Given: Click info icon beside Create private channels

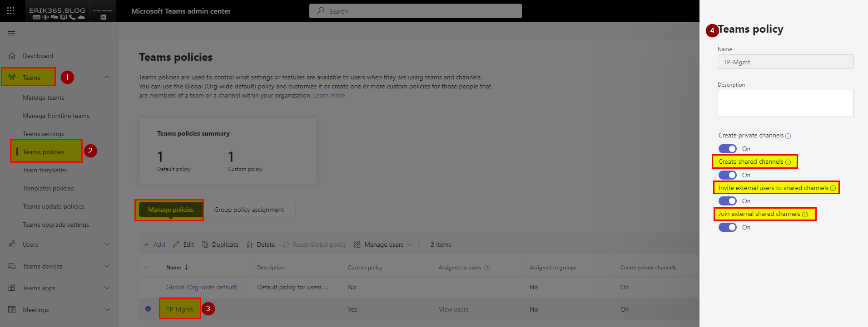Looking at the screenshot, I should (x=788, y=136).
